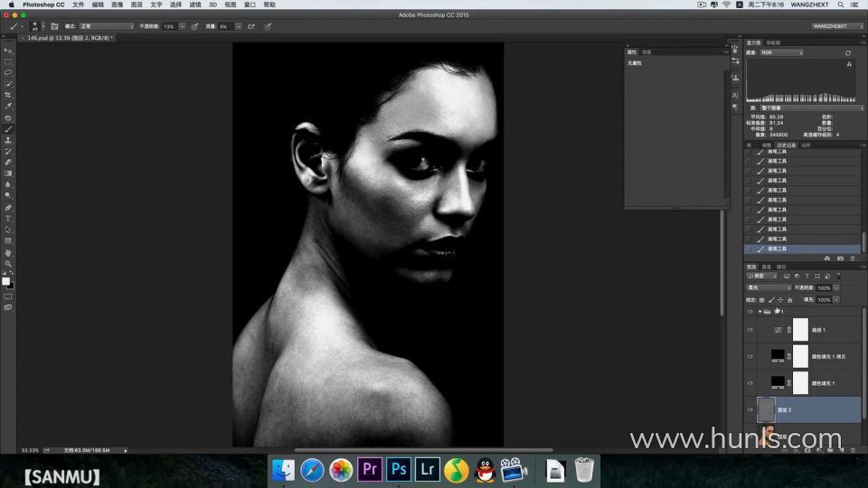
Task: Toggle visibility of 图层 2 layer
Action: (x=750, y=409)
